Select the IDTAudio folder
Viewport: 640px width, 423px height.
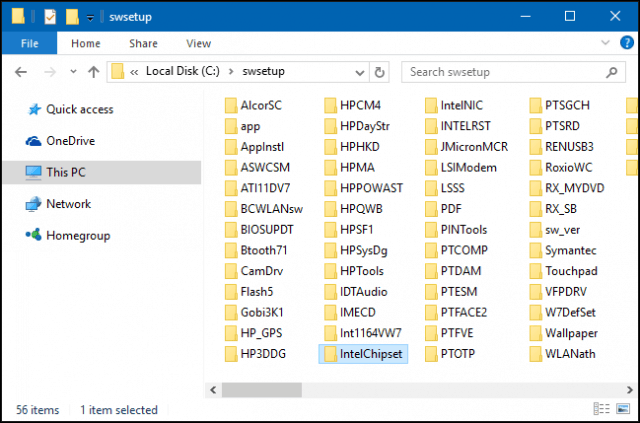coord(356,292)
